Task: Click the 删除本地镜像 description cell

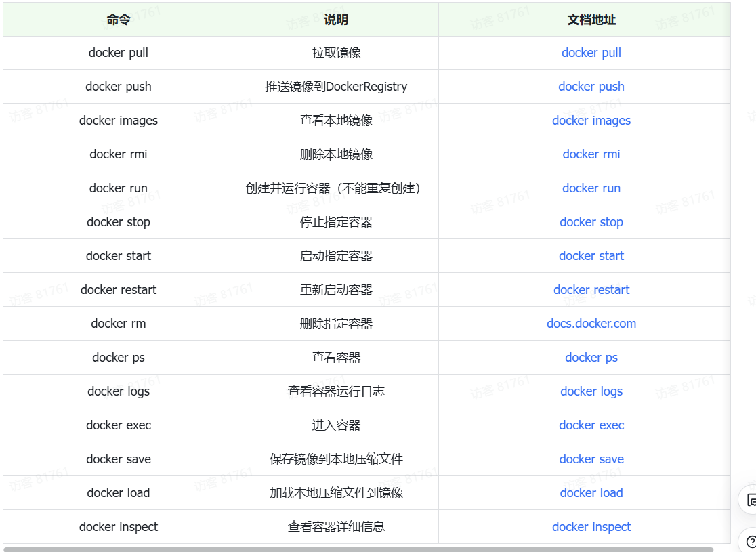Action: pyautogui.click(x=336, y=154)
